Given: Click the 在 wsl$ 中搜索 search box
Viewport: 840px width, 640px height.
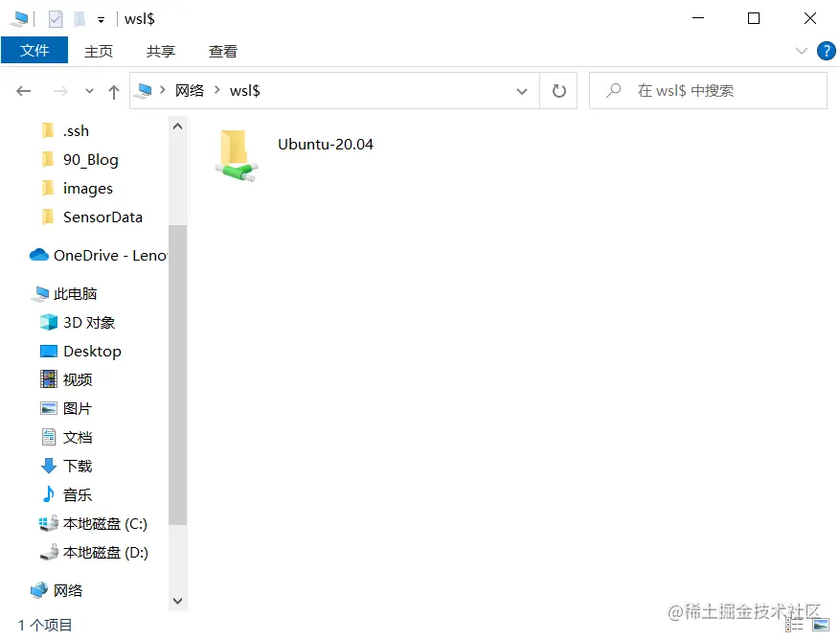Looking at the screenshot, I should pos(708,91).
